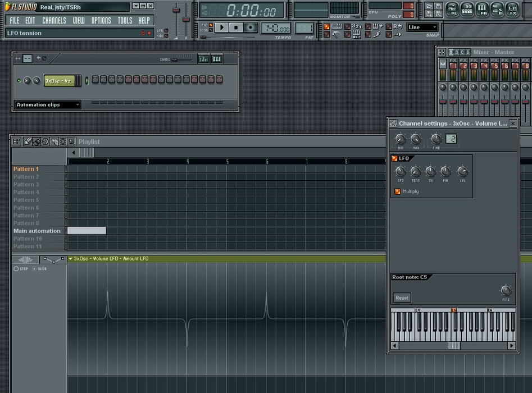Click the Reset button for root note
The height and width of the screenshot is (393, 532).
(402, 298)
